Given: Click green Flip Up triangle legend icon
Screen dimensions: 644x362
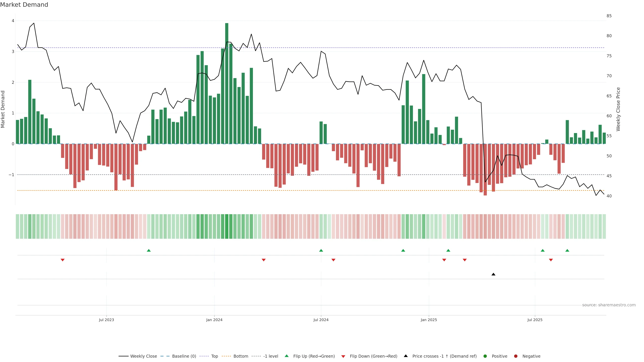Looking at the screenshot, I should 287,356.
